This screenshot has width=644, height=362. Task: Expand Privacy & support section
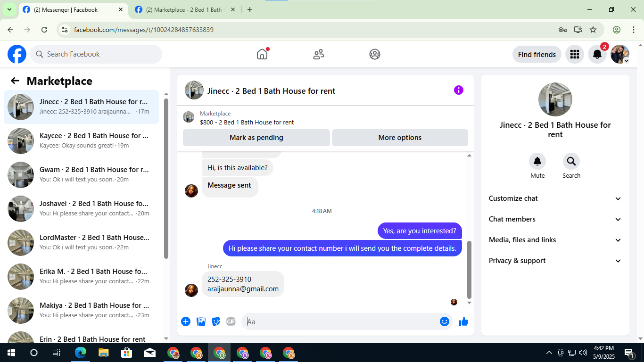[555, 261]
